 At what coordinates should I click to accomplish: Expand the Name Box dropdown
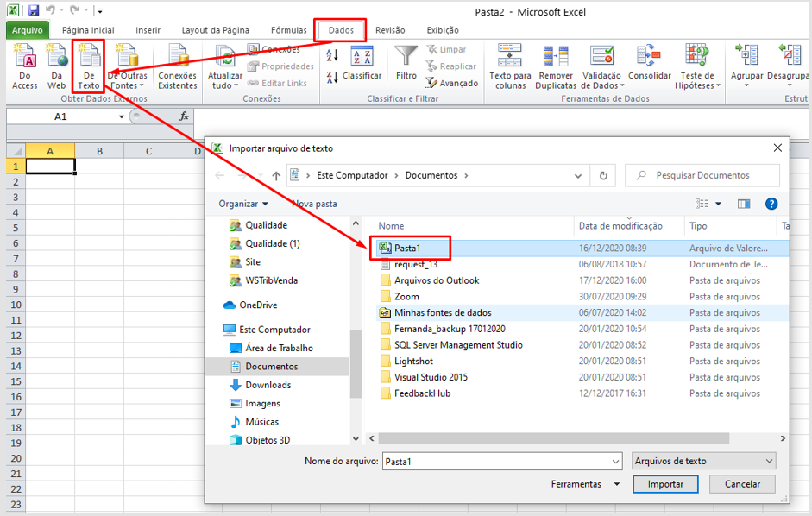coord(121,116)
